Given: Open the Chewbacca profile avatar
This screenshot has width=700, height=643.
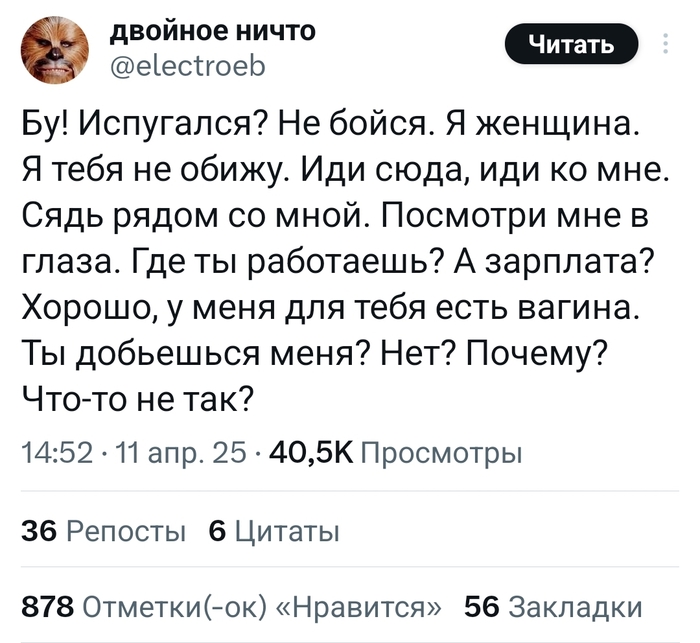Looking at the screenshot, I should pyautogui.click(x=55, y=50).
